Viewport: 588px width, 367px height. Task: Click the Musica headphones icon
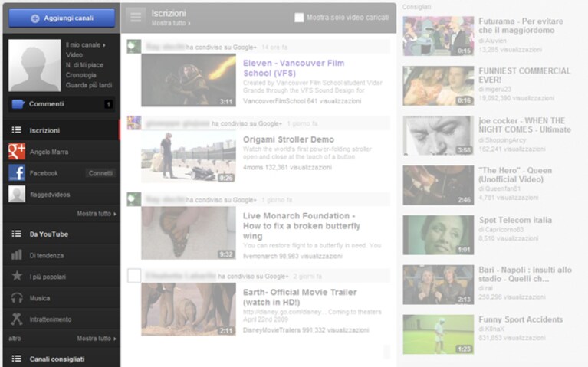click(17, 297)
